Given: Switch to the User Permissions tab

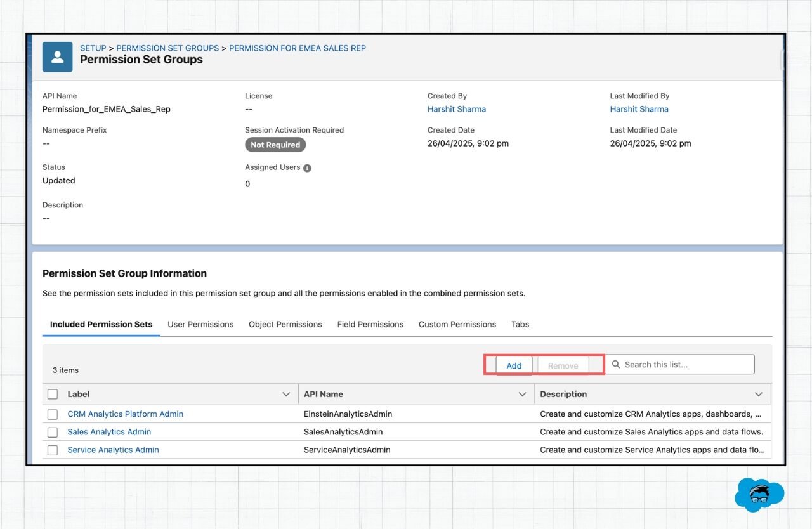Looking at the screenshot, I should pyautogui.click(x=200, y=324).
